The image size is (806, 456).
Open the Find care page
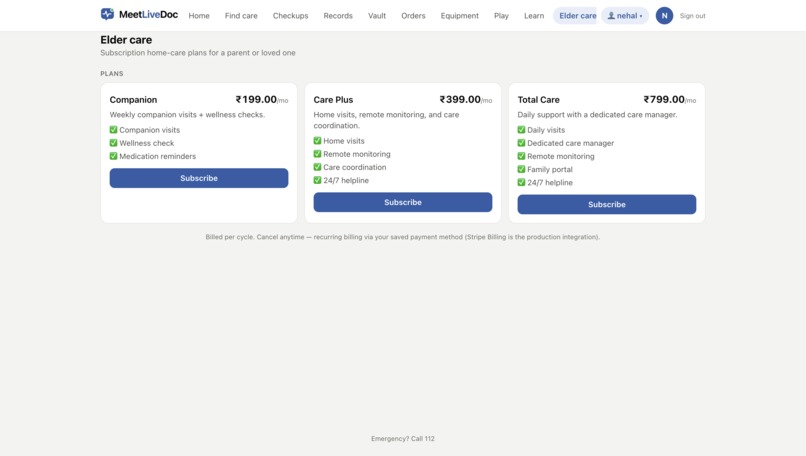click(241, 16)
